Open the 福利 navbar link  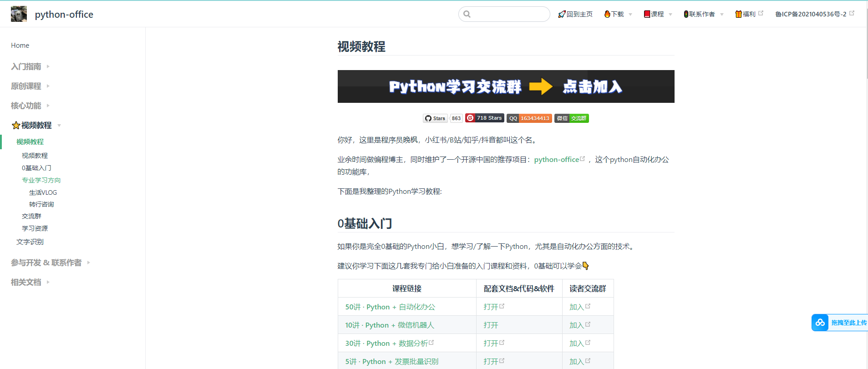tap(749, 14)
